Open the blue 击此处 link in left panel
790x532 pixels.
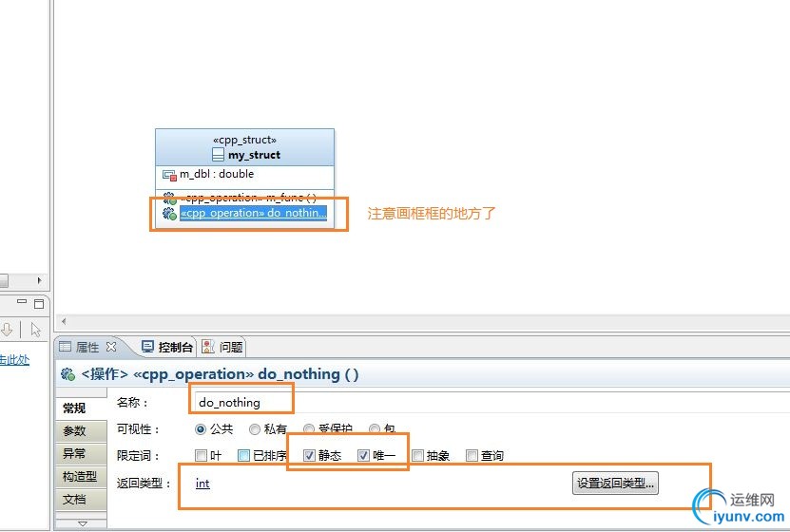pos(14,359)
